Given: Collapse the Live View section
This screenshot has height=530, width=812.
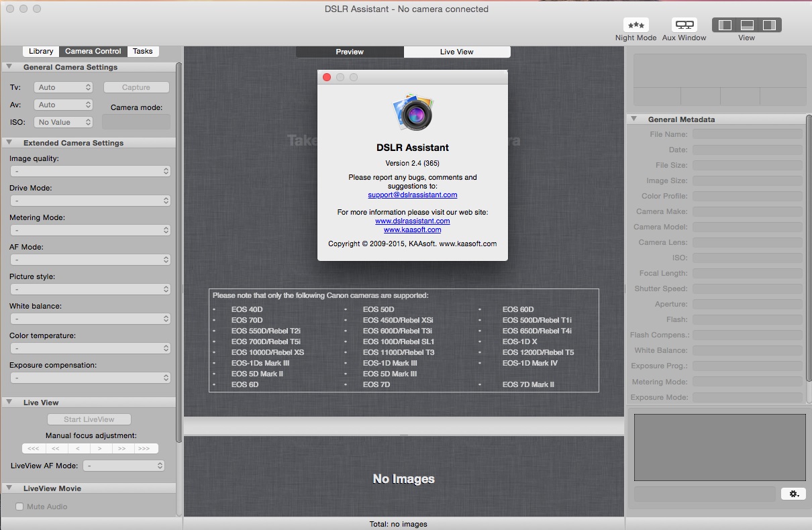Looking at the screenshot, I should click(10, 402).
